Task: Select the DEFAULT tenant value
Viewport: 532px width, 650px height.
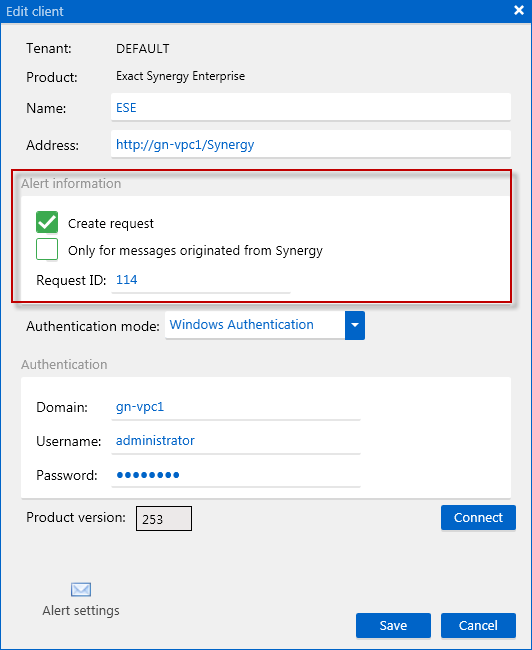Action: click(x=143, y=49)
